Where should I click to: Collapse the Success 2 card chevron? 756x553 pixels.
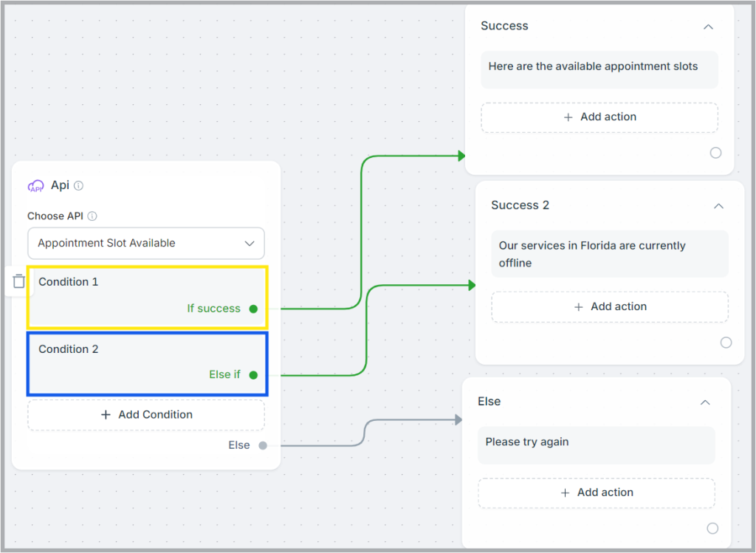click(718, 206)
